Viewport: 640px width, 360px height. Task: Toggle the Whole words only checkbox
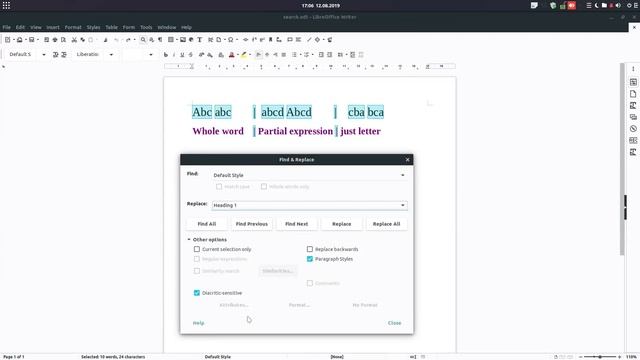click(x=264, y=187)
